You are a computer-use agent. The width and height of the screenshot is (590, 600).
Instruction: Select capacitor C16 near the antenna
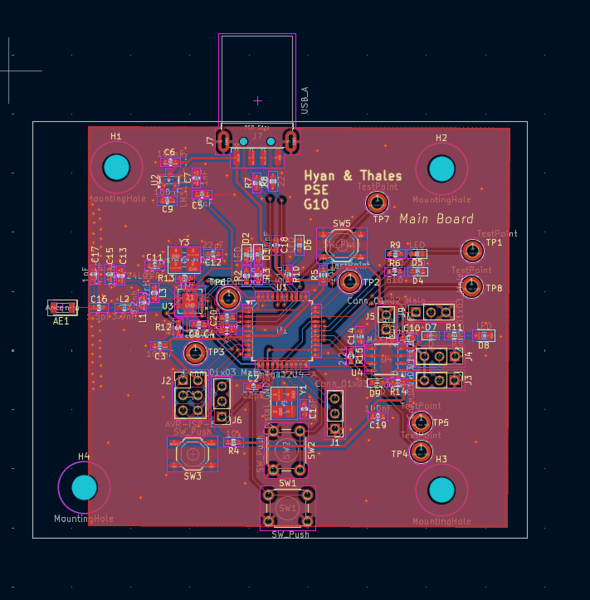click(x=99, y=307)
